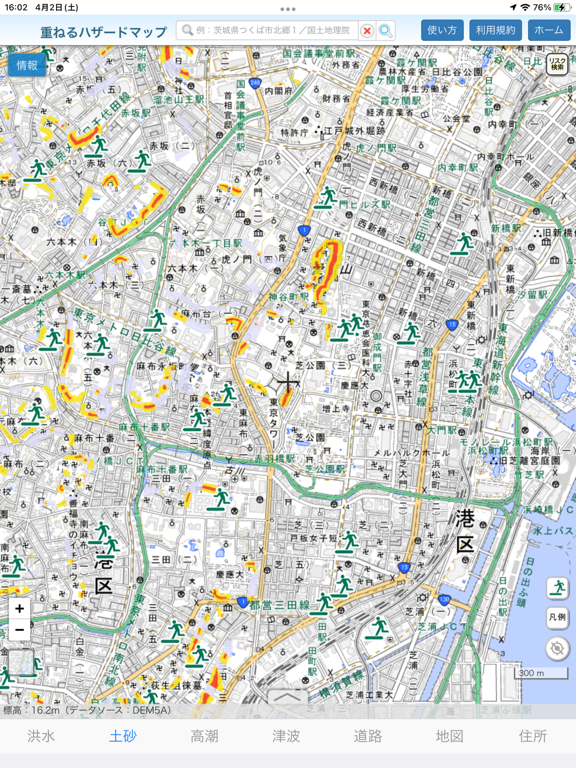Clear the search field with red X

pos(366,31)
